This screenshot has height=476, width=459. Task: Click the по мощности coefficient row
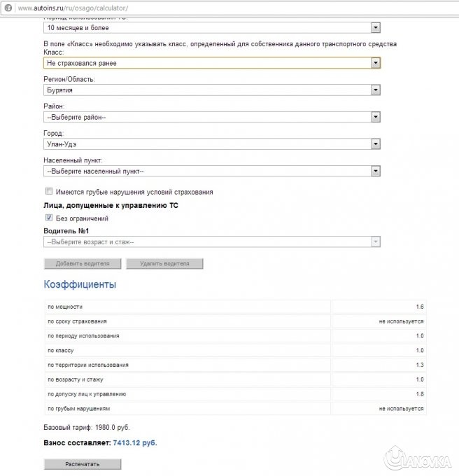187,307
